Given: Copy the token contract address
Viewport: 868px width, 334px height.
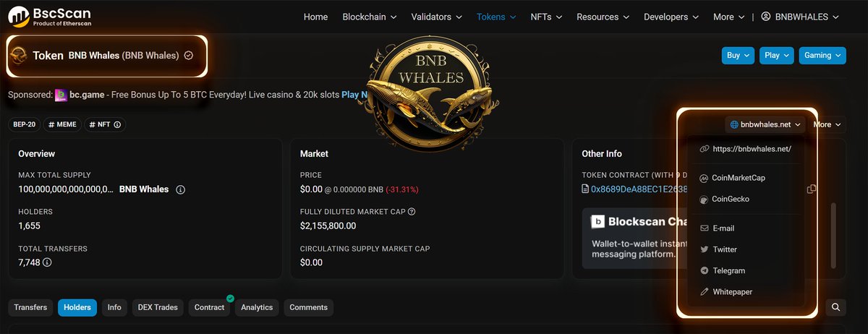Looking at the screenshot, I should 812,189.
